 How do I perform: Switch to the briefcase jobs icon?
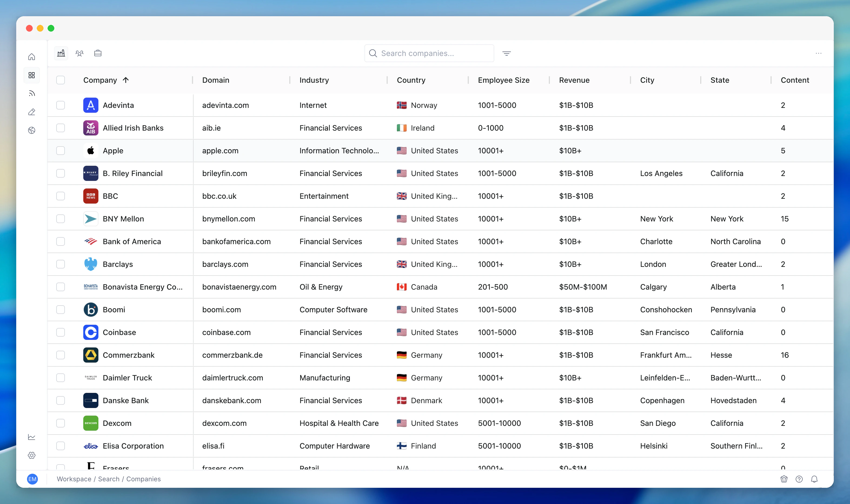(98, 53)
